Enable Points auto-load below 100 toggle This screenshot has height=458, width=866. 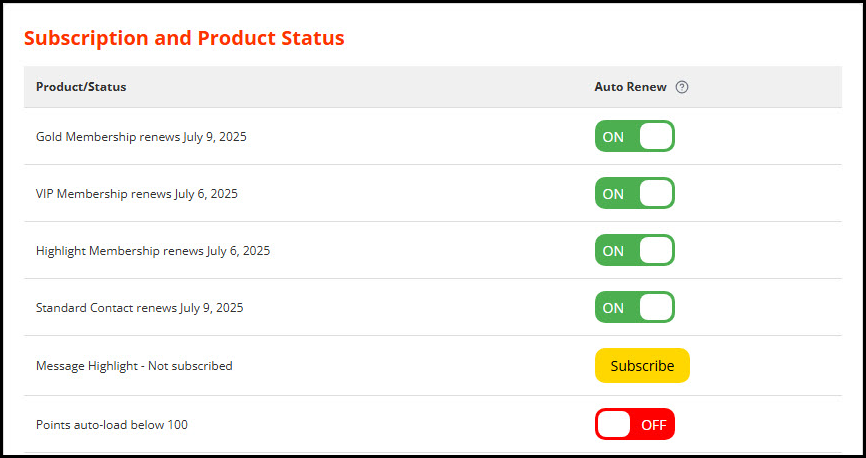click(x=635, y=424)
